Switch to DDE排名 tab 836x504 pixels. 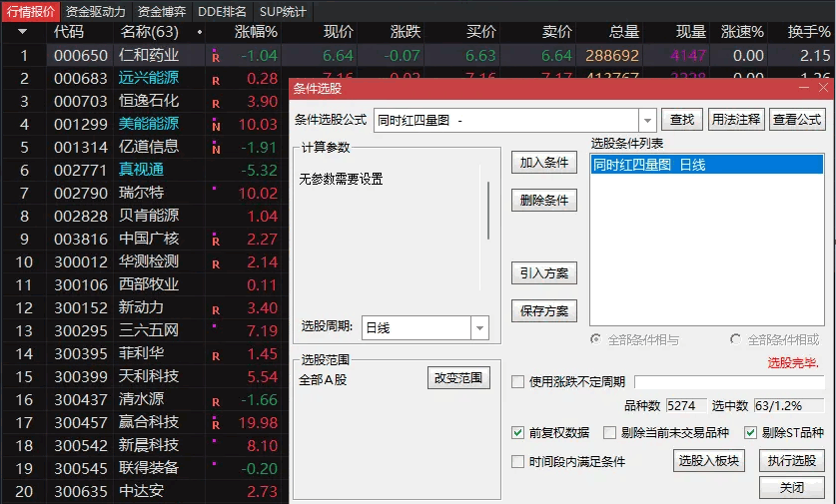pos(222,11)
